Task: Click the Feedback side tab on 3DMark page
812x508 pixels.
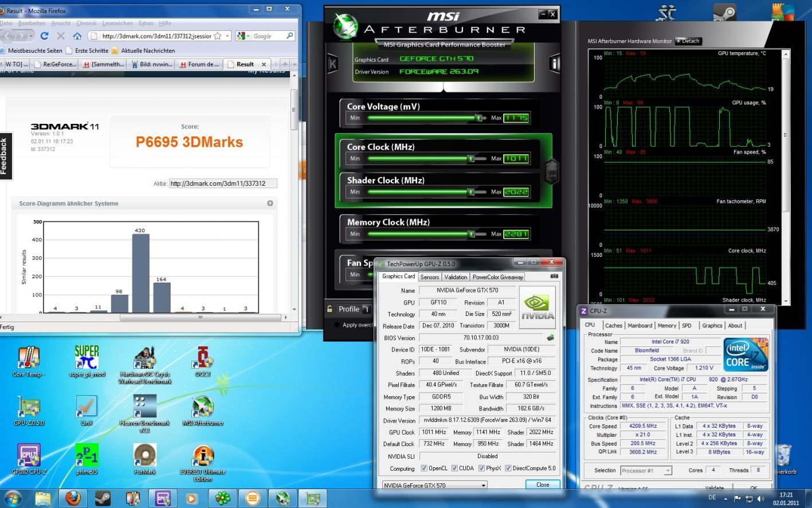Action: coord(5,156)
